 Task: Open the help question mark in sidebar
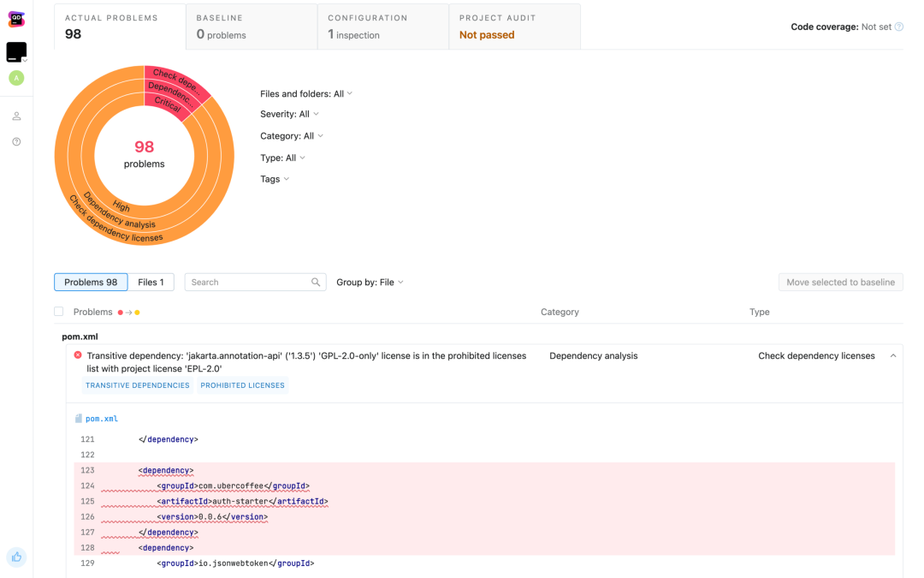coord(16,141)
